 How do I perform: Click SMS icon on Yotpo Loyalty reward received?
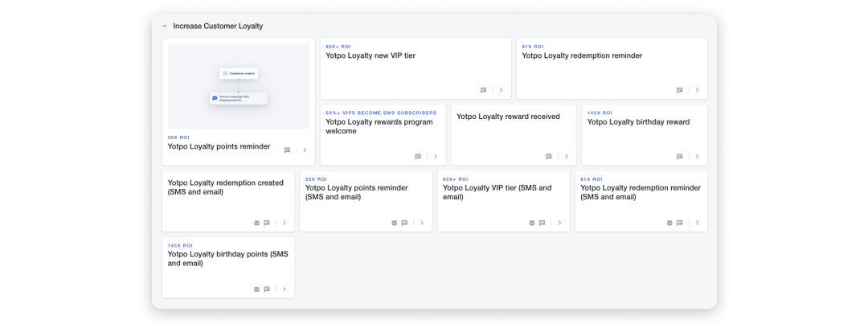tap(549, 156)
